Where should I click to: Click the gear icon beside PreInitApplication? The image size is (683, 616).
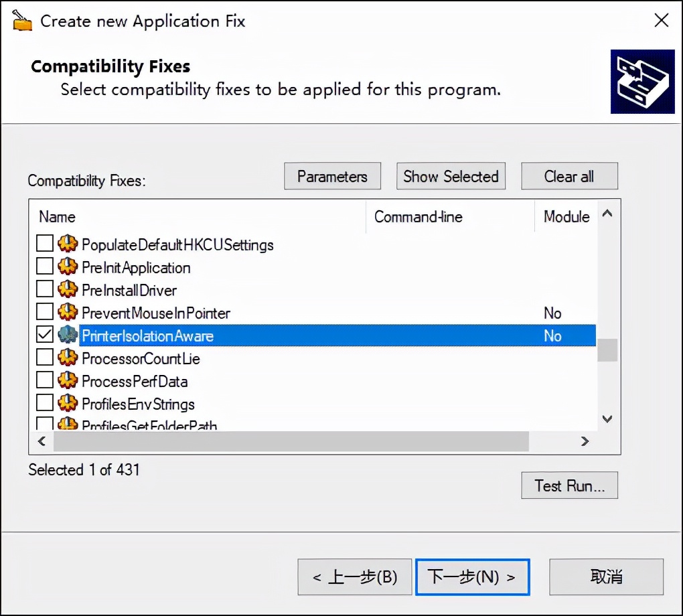(67, 267)
